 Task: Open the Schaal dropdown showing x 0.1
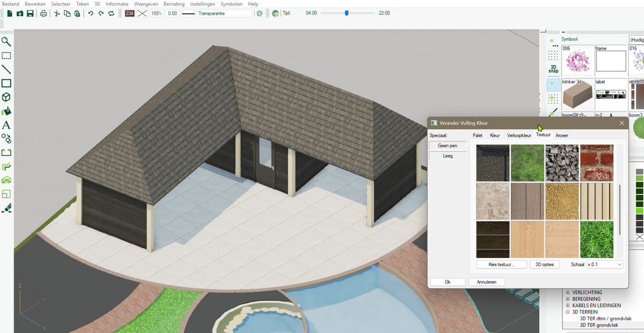605,265
